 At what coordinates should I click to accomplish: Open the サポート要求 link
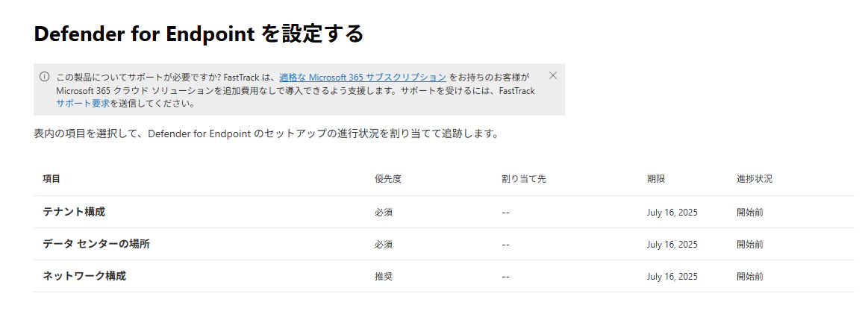pos(83,104)
